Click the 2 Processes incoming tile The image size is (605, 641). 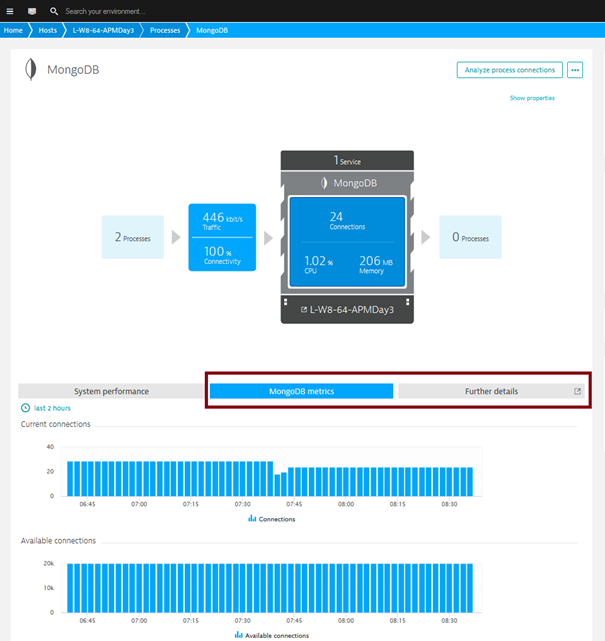click(132, 237)
